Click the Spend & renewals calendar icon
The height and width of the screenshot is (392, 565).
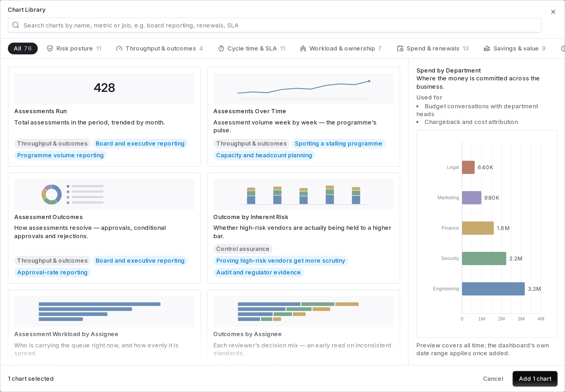tap(400, 49)
